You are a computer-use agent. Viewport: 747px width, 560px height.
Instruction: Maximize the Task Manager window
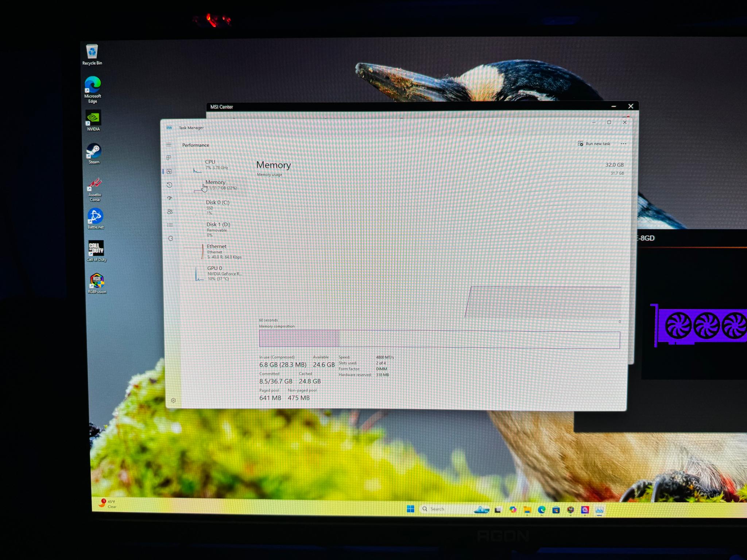(x=609, y=122)
